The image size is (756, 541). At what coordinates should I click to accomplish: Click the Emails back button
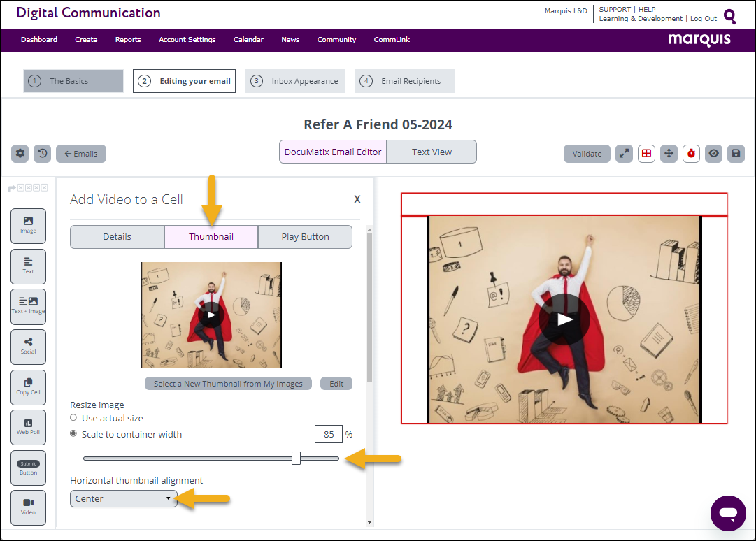tap(81, 154)
